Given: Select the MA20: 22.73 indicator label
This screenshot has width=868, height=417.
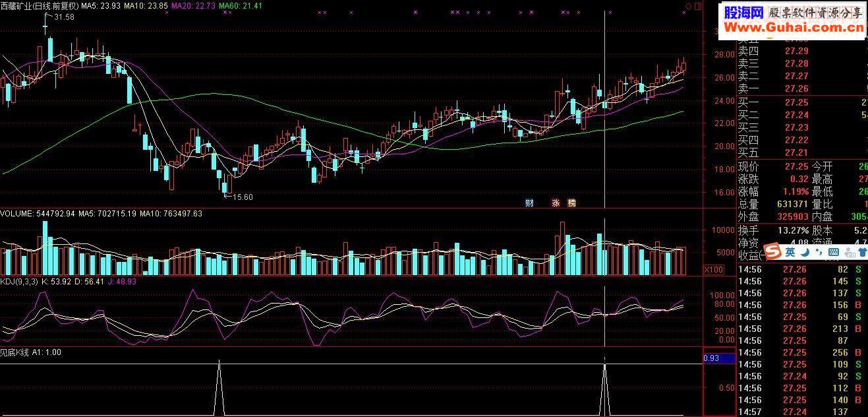Looking at the screenshot, I should (x=192, y=6).
